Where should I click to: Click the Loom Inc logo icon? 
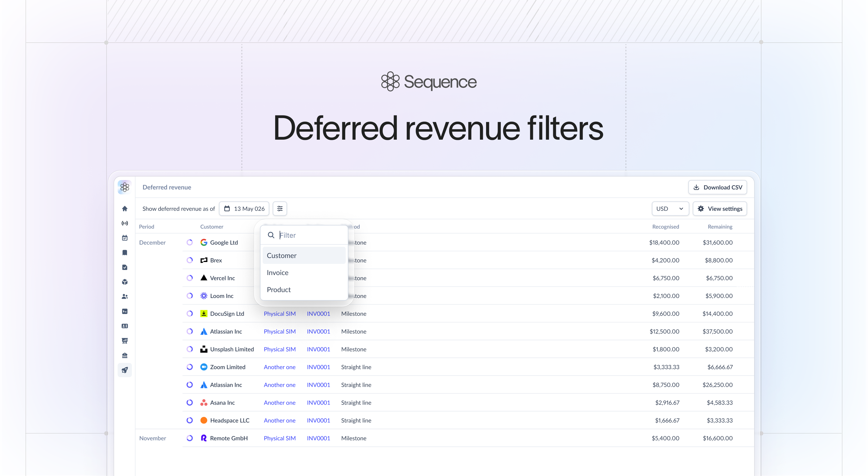[x=204, y=296]
